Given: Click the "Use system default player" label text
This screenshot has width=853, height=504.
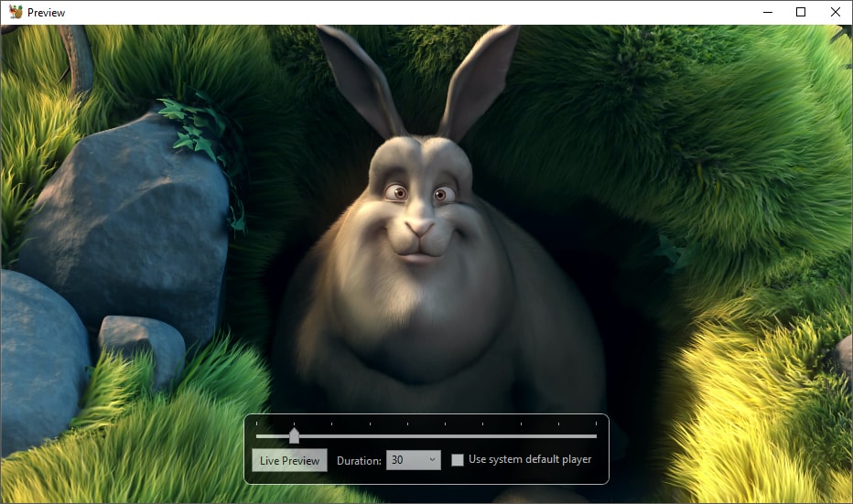Looking at the screenshot, I should coord(530,460).
